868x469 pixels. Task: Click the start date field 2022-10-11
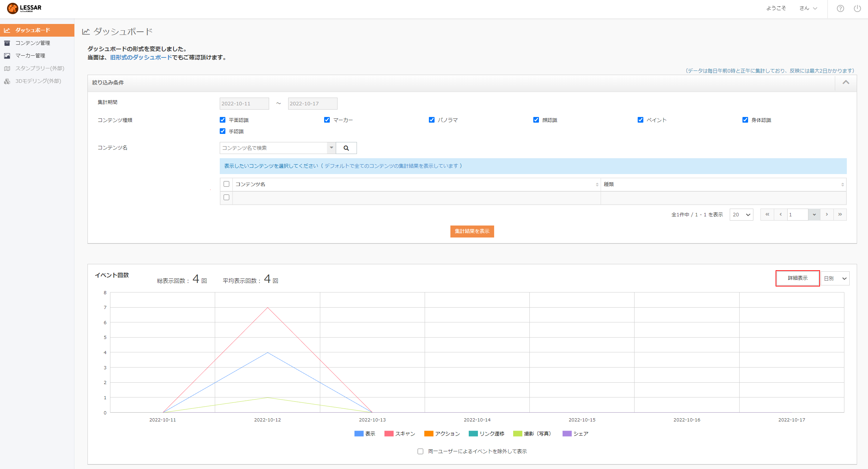(x=244, y=104)
